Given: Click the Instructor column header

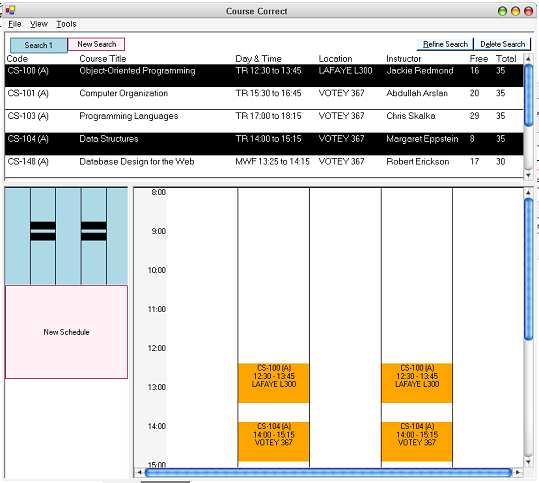Looking at the screenshot, I should [404, 59].
